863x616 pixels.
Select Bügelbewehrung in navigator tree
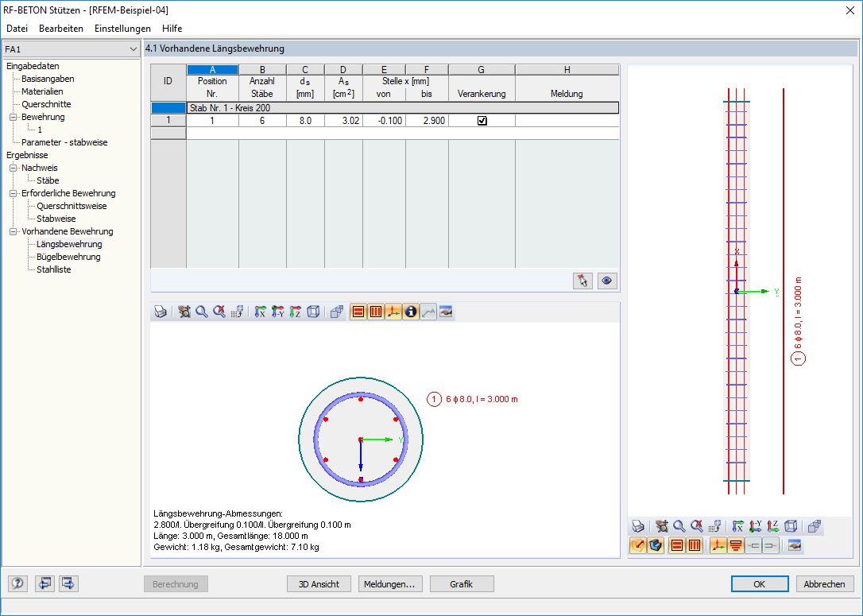click(68, 257)
